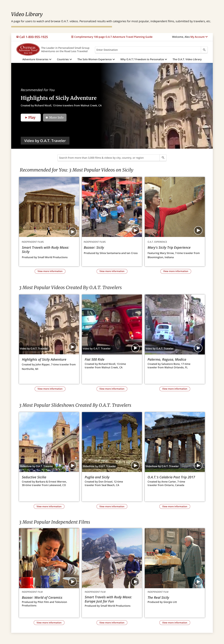The height and width of the screenshot is (644, 224).
Task: Play the Fiat 500 Ride video
Action: pyautogui.click(x=135, y=348)
